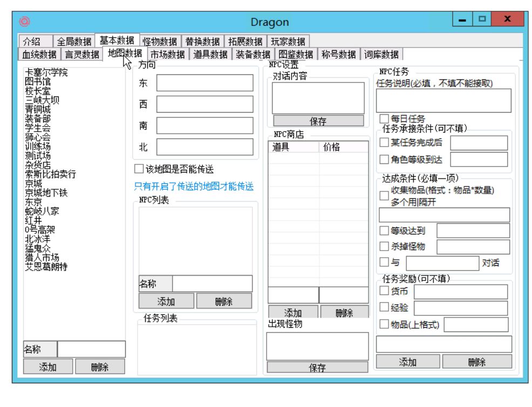532x407 pixels.
Task: Open the 怪物数据 tab
Action: pyautogui.click(x=160, y=42)
